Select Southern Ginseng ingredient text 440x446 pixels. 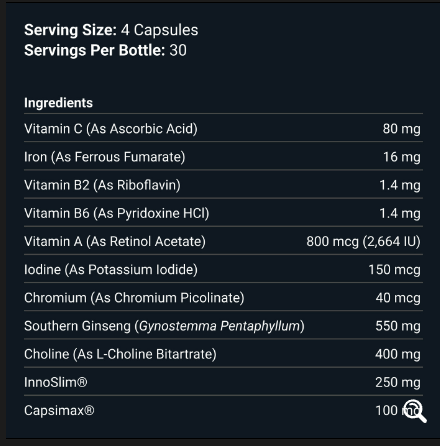[164, 326]
